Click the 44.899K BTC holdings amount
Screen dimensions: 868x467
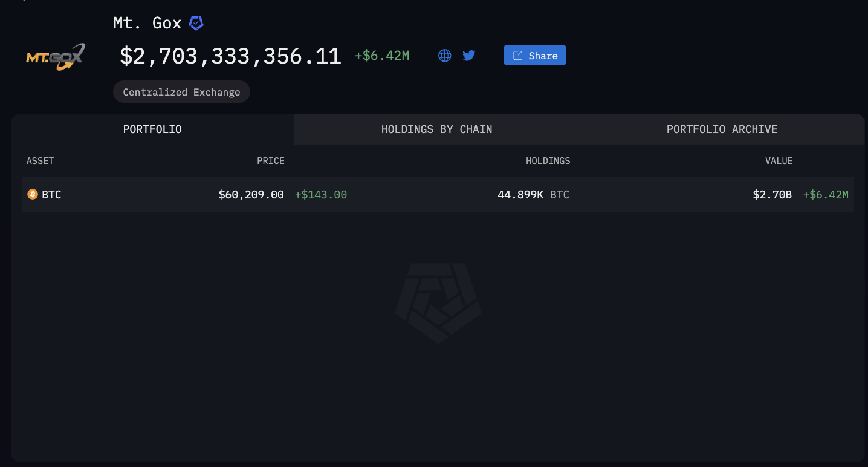click(520, 195)
